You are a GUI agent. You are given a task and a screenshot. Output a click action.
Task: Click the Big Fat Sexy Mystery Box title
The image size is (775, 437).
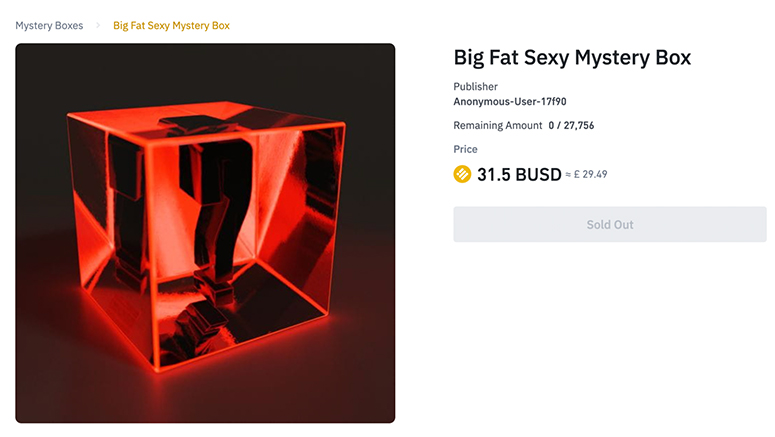tap(572, 57)
